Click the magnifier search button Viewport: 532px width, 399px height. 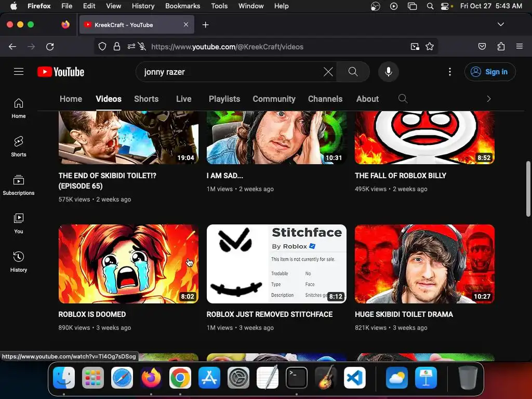coord(353,72)
